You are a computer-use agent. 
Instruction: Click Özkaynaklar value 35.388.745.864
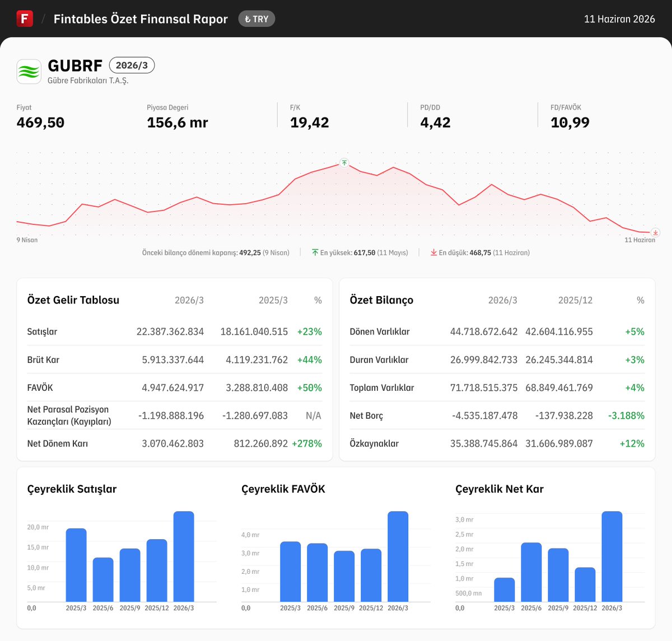tap(484, 444)
